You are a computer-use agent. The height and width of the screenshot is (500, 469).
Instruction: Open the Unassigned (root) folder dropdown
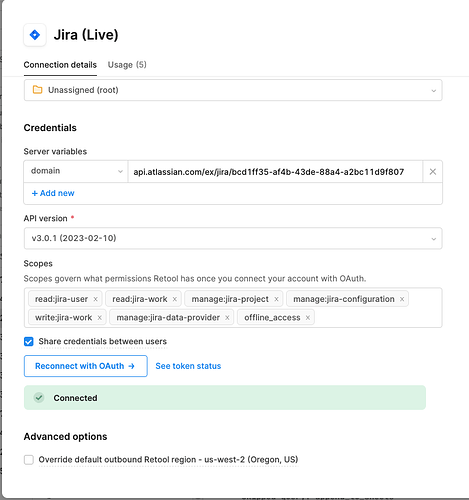pyautogui.click(x=233, y=90)
